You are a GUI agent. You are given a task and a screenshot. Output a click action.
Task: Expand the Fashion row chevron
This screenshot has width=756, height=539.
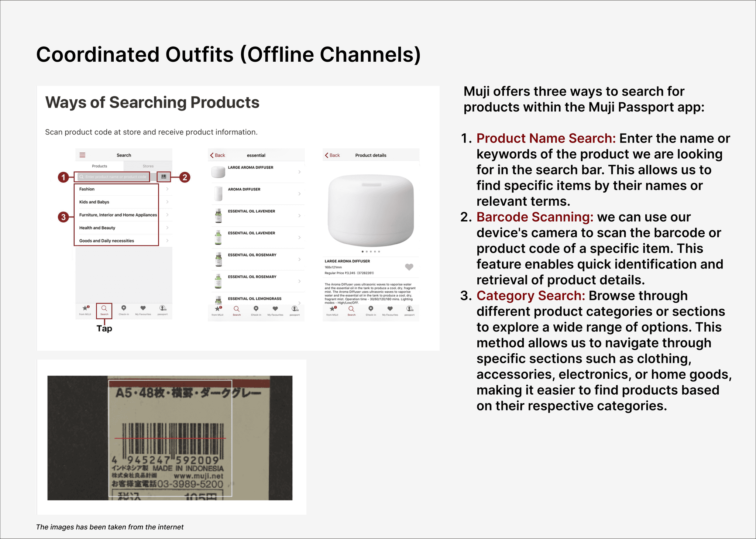point(167,189)
